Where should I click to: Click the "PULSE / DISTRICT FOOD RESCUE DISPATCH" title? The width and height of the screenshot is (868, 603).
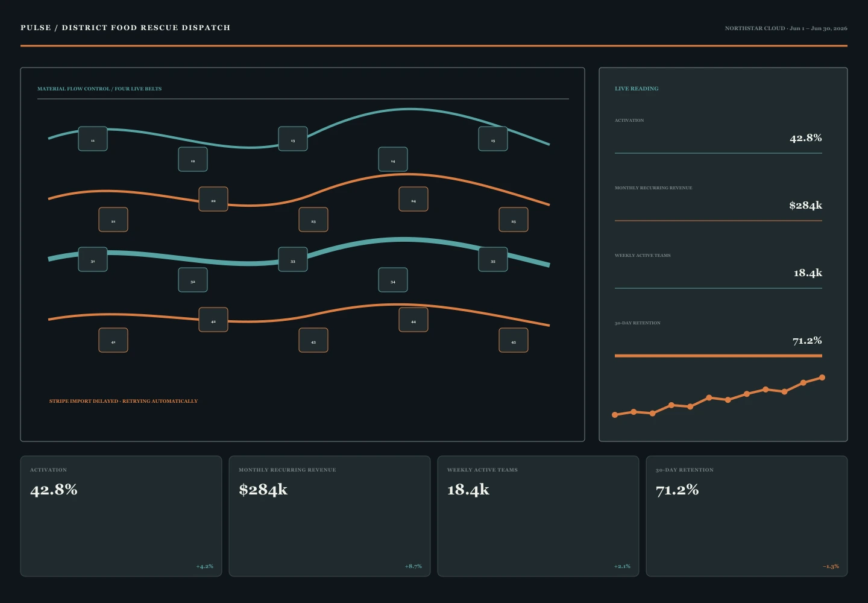[125, 28]
